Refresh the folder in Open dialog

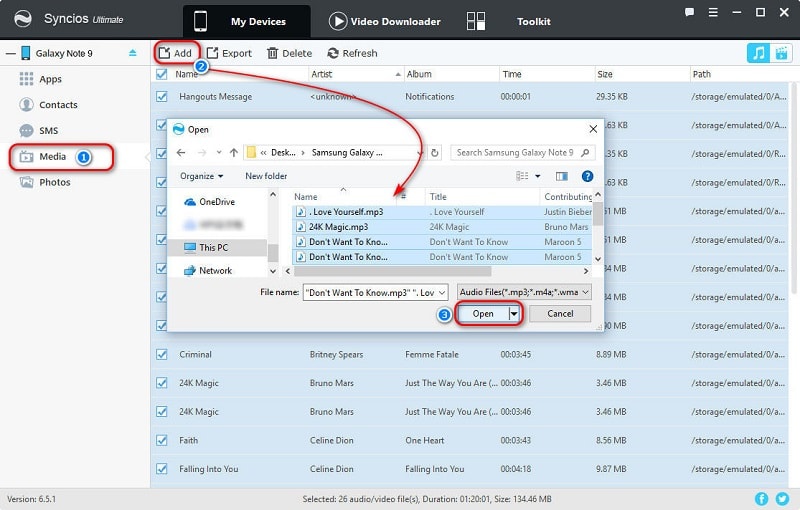click(x=435, y=152)
